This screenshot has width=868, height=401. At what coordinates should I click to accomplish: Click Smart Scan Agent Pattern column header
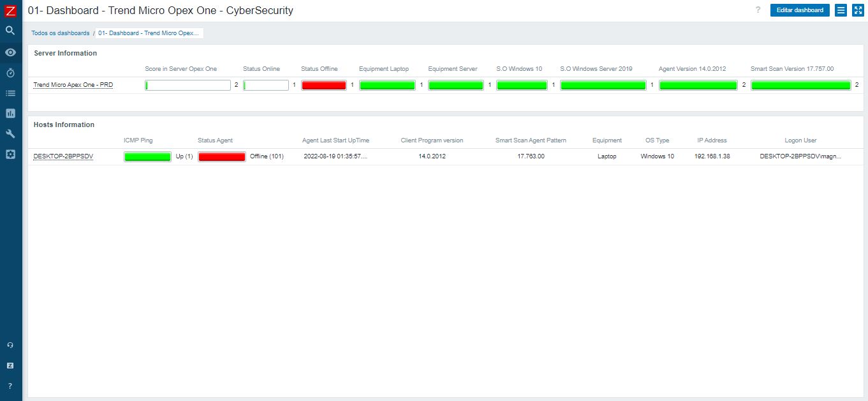(x=531, y=140)
